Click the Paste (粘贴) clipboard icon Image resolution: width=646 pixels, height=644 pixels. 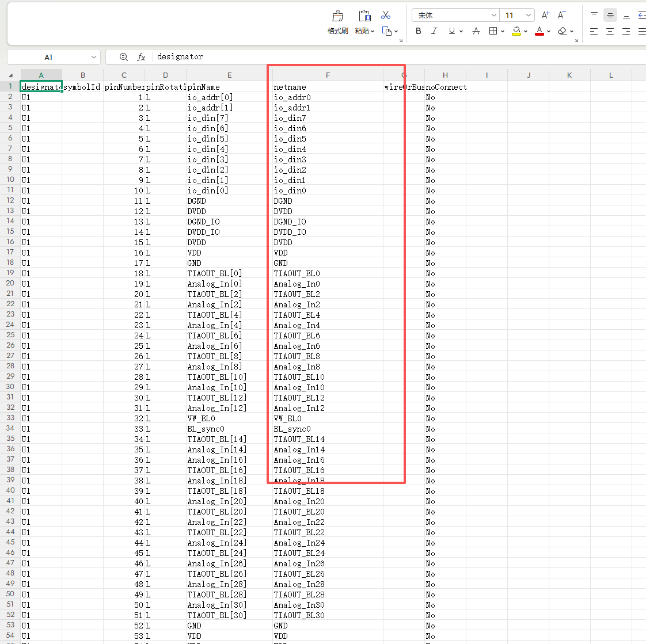364,16
